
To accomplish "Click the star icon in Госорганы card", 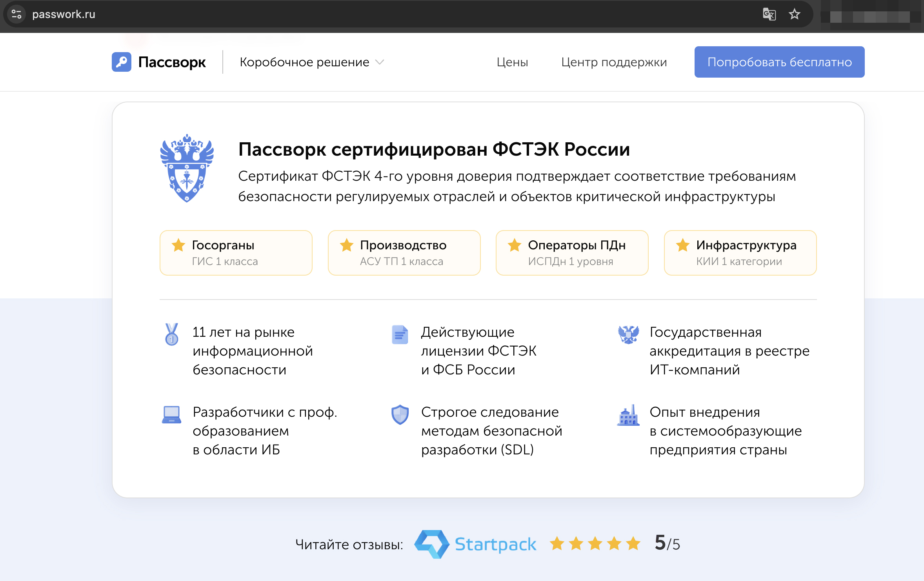I will tap(178, 245).
